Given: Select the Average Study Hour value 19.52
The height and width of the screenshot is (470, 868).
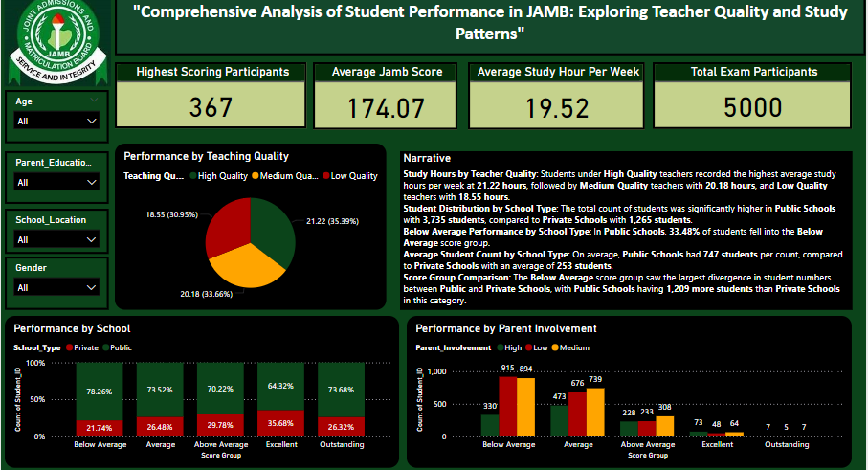Looking at the screenshot, I should (557, 108).
